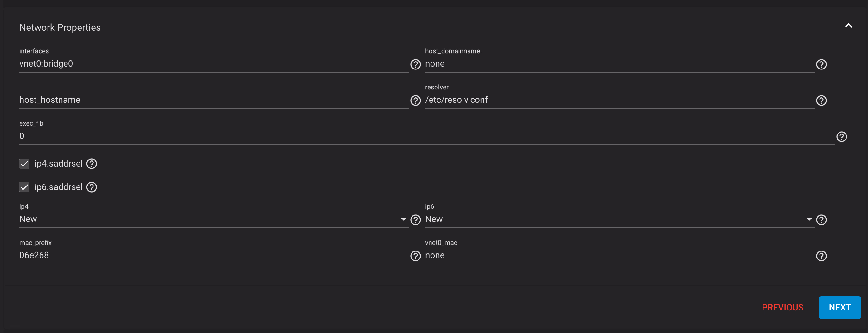Go back with the PREVIOUS button
Viewport: 868px width, 333px height.
782,307
